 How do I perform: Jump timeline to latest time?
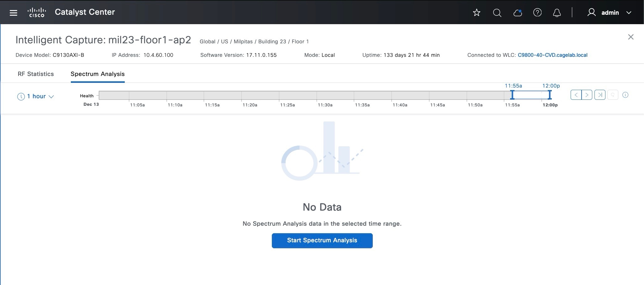[x=600, y=95]
